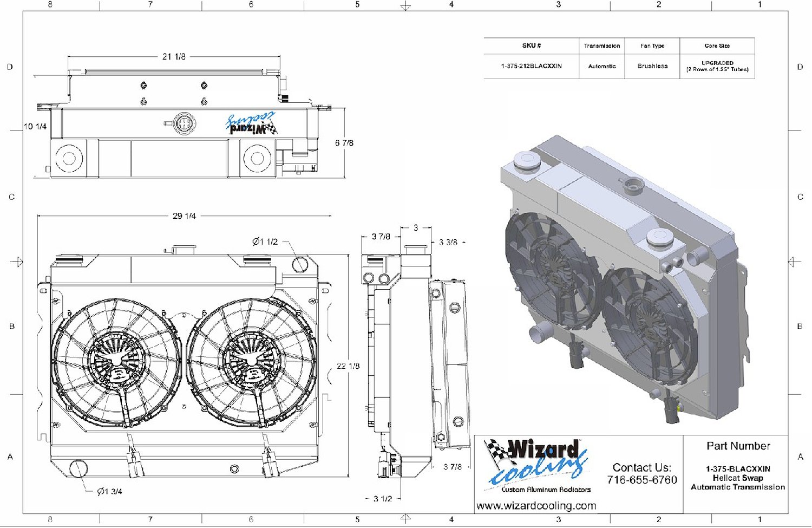Click the lower hose outlet circle near Ø1 3/4
The image size is (812, 528).
[78, 469]
